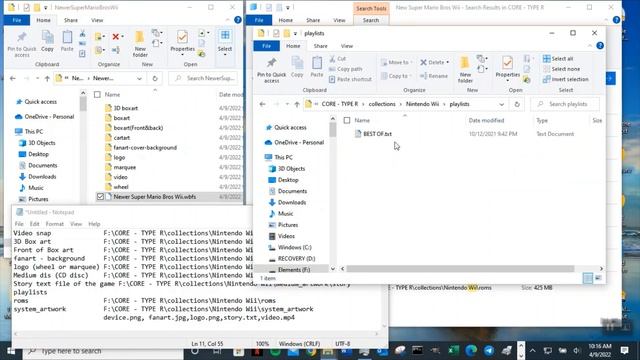Open recent locations dropdown in playlists navigation
Viewport: 640px width, 360px height.
(x=287, y=104)
